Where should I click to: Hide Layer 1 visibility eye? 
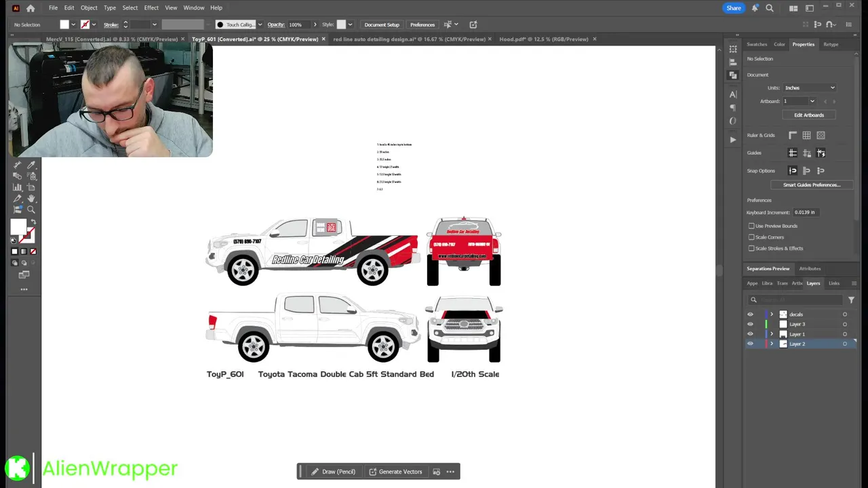pyautogui.click(x=750, y=334)
